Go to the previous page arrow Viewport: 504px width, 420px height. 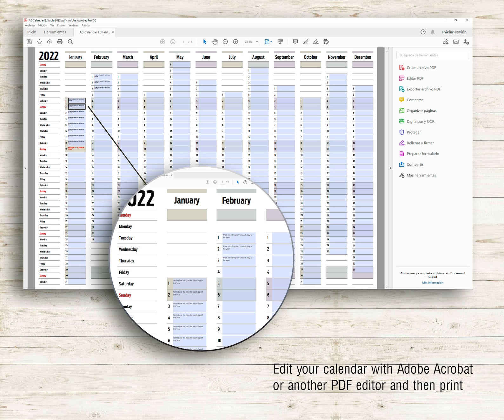pos(162,42)
